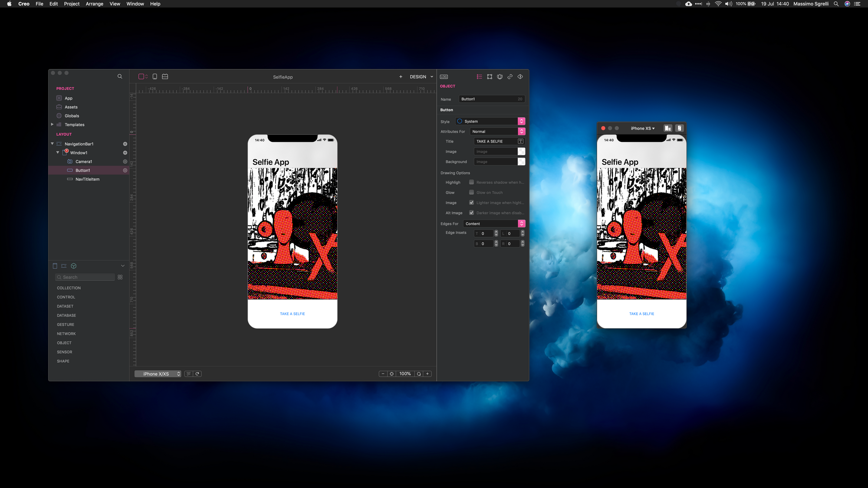
Task: Open the iPhone XS dropdown in simulator window
Action: (642, 128)
